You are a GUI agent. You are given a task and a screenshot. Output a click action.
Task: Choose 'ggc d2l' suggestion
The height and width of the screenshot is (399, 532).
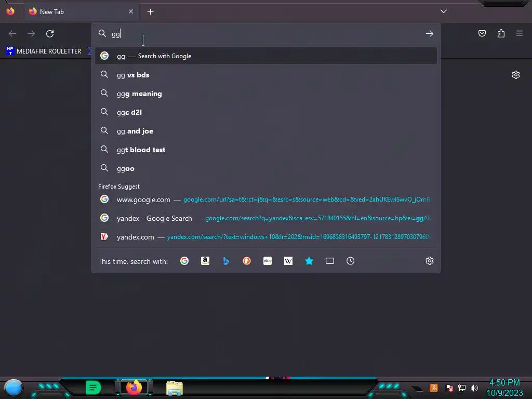pyautogui.click(x=265, y=112)
